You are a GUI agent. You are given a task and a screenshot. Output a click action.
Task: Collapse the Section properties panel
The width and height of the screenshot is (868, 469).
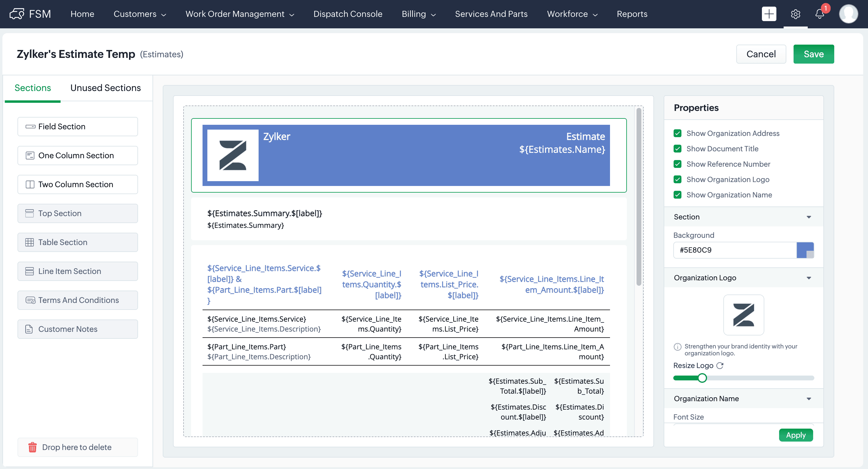click(x=809, y=217)
